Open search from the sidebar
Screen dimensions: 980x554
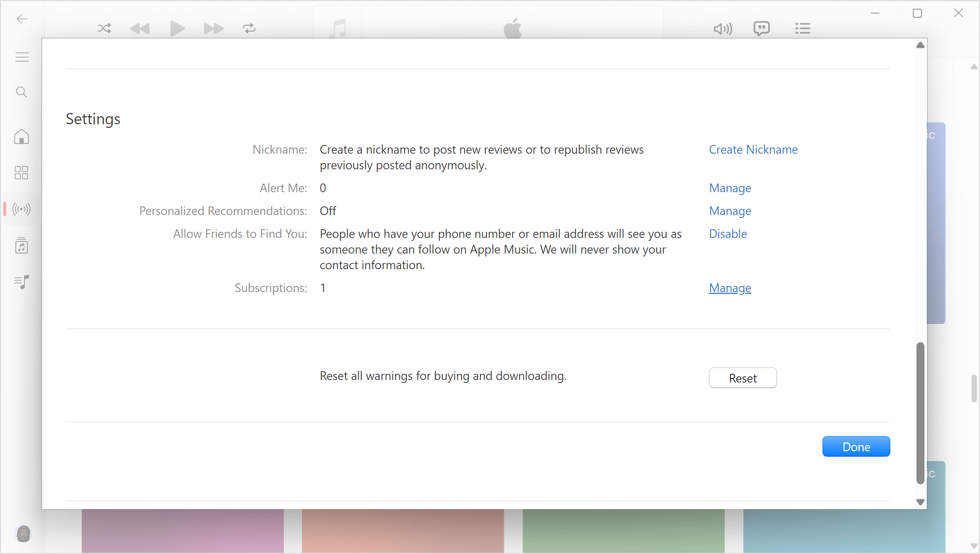21,92
